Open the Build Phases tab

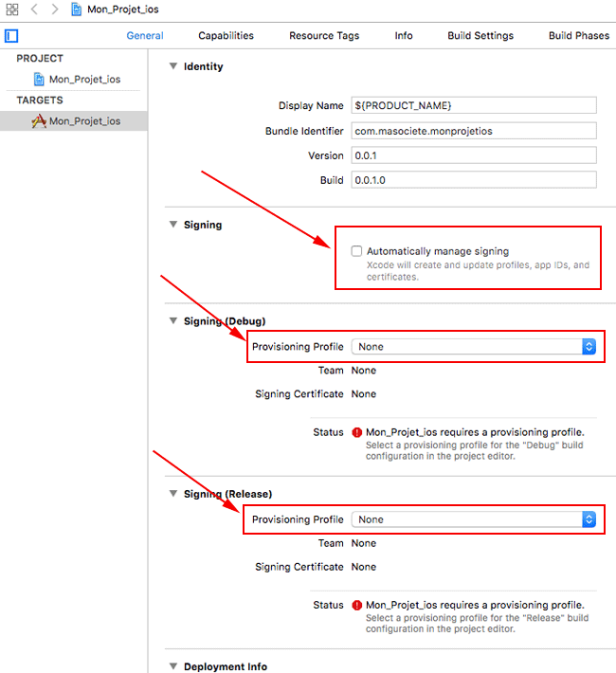click(x=579, y=36)
